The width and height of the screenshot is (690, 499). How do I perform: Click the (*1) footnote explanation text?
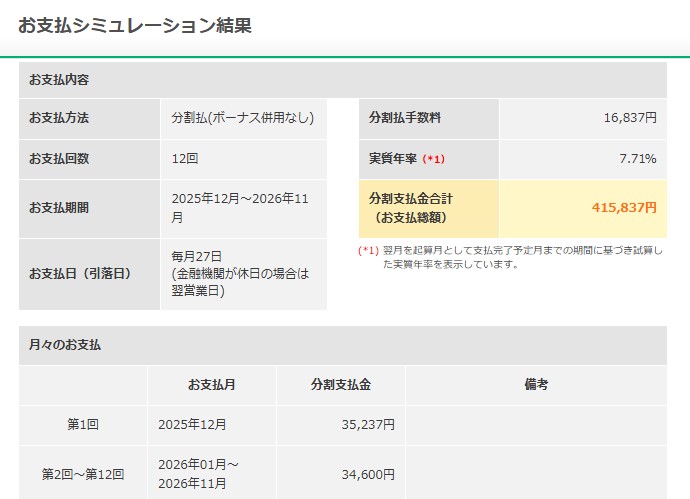[x=520, y=257]
